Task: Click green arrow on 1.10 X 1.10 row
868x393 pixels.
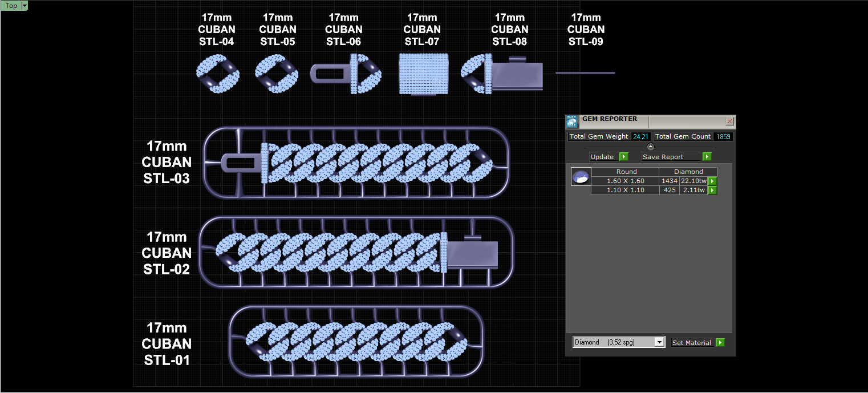Action: click(x=712, y=191)
